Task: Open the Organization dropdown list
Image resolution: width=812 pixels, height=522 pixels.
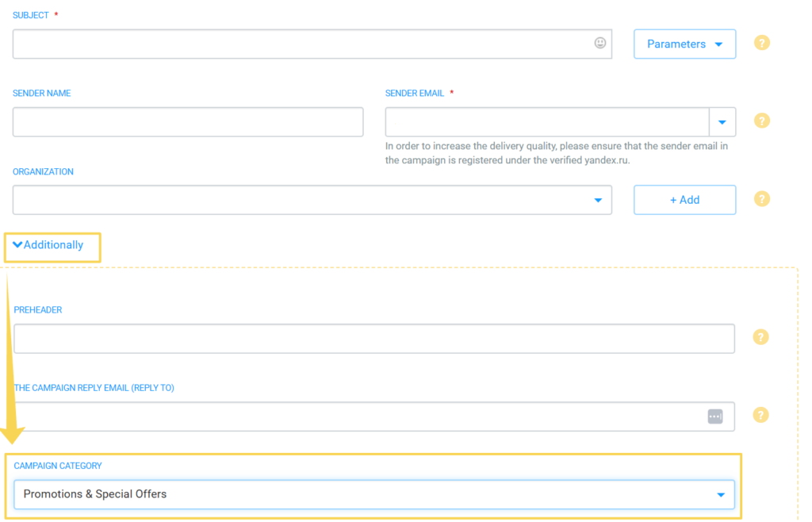Action: pyautogui.click(x=598, y=200)
